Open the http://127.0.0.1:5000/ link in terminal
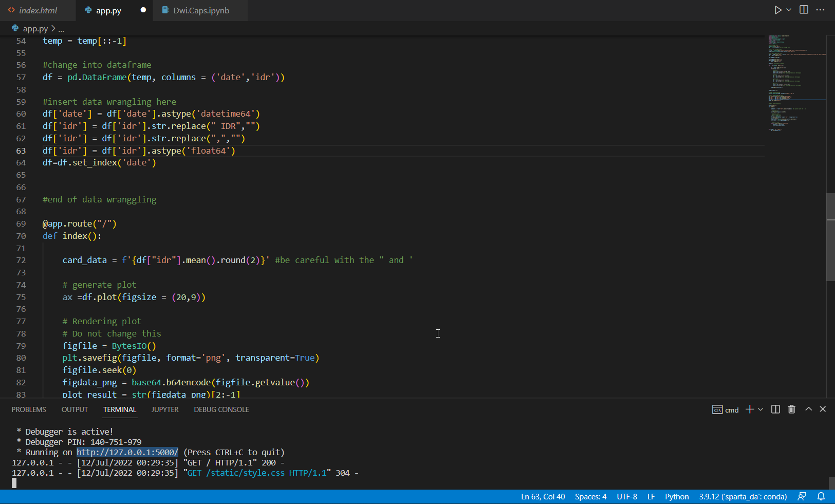Screen dimensions: 835x504 click(x=127, y=452)
